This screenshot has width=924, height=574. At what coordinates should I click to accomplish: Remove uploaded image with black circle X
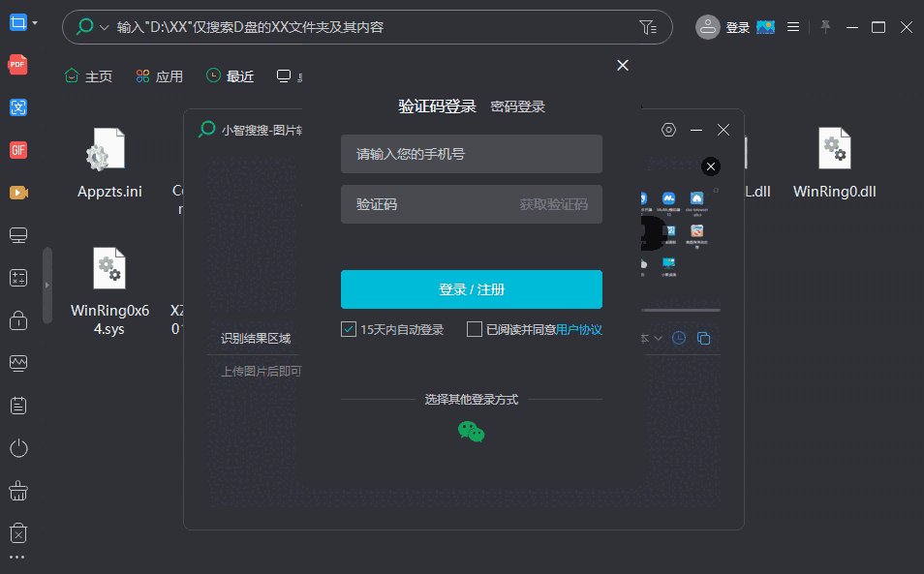[x=711, y=166]
